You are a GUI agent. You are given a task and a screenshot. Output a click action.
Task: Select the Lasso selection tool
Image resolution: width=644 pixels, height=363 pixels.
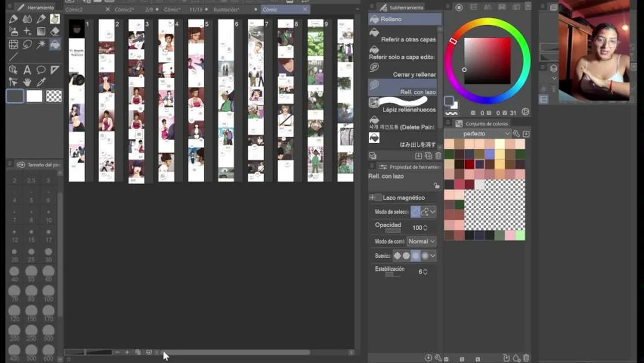click(27, 44)
